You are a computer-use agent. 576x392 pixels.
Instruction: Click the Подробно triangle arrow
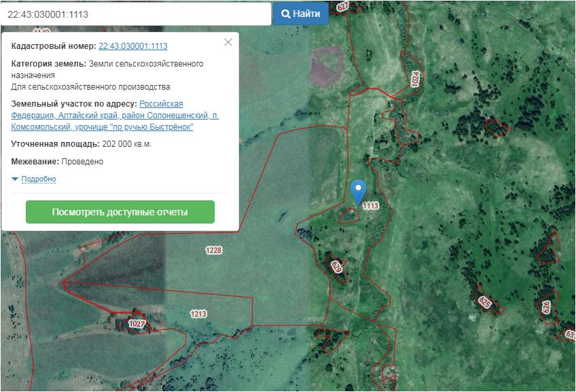pyautogui.click(x=15, y=179)
